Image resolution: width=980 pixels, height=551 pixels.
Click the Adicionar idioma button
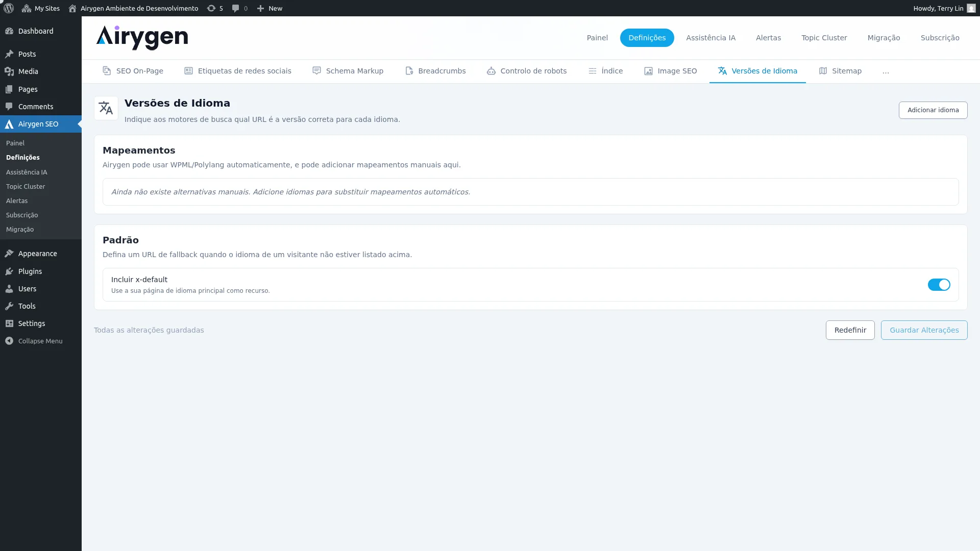click(933, 110)
